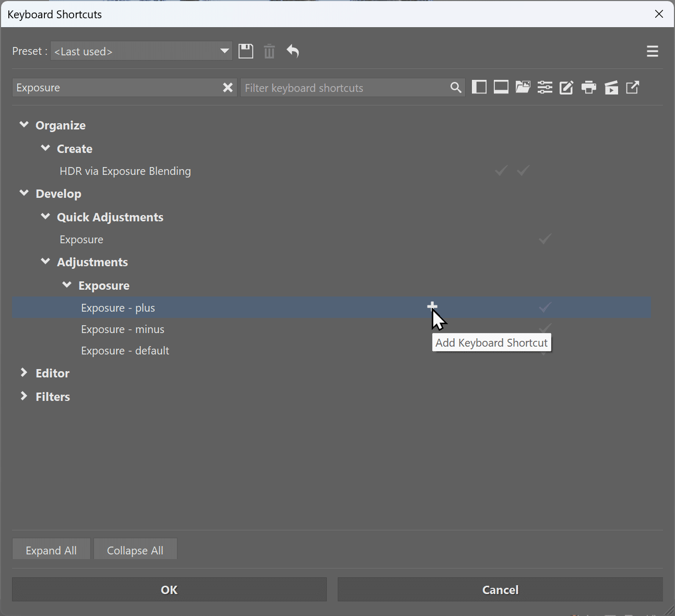
Task: Click the printer icon in the toolbar
Action: [589, 87]
